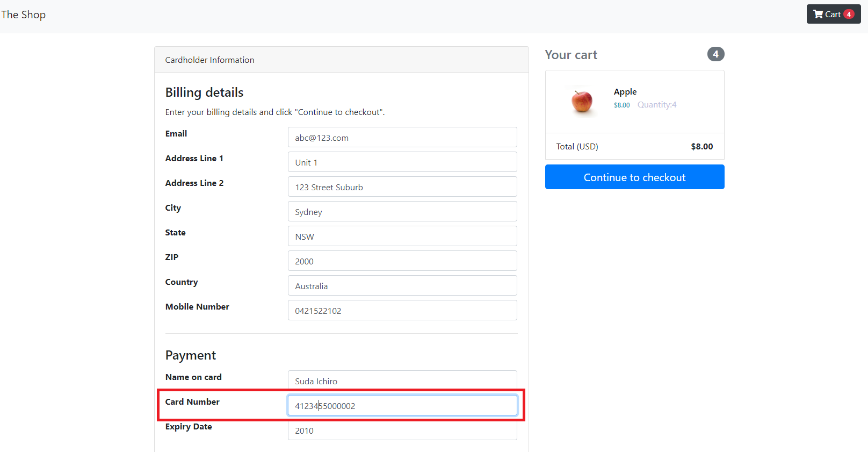
Task: Click the Country field showing Australia
Action: tap(402, 285)
